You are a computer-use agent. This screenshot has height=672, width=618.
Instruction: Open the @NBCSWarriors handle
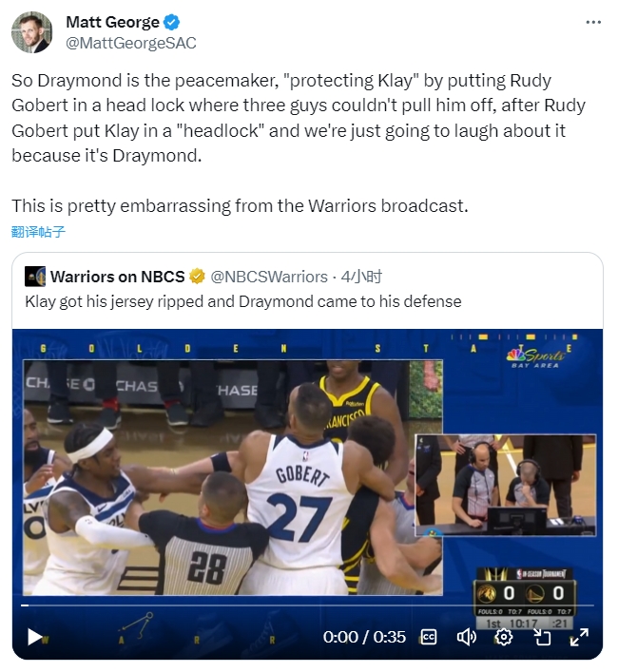click(x=269, y=277)
